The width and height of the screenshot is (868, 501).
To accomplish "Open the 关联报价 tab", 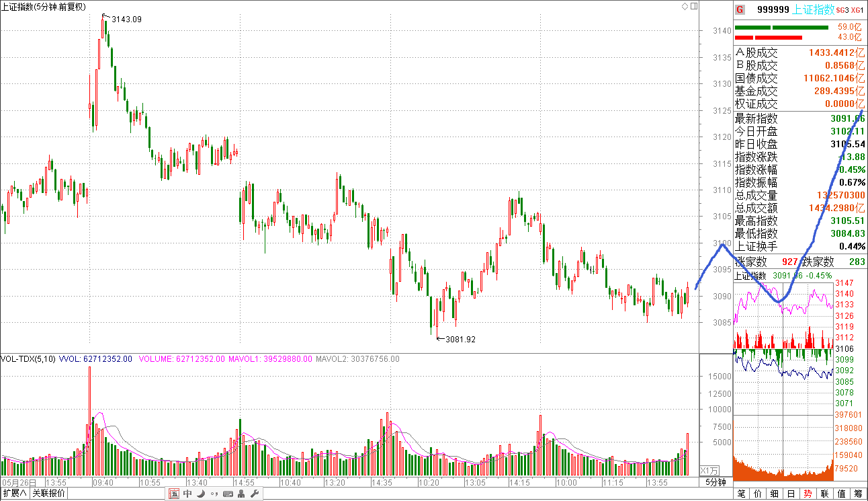I will [50, 494].
